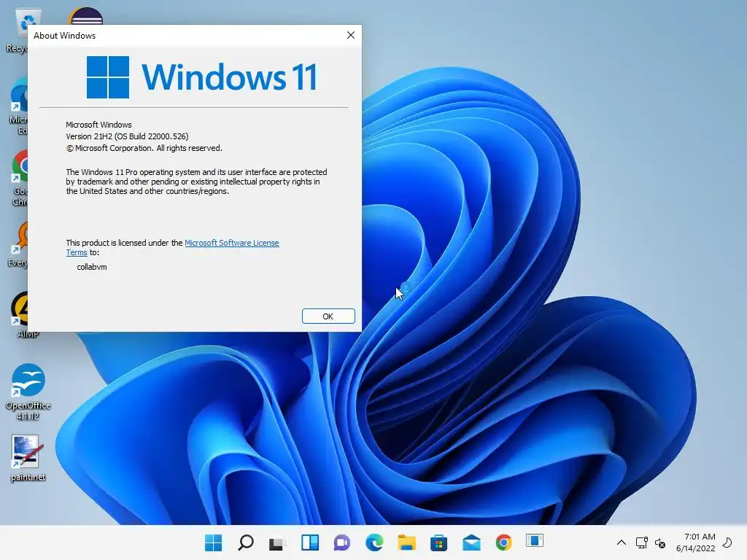Image resolution: width=747 pixels, height=560 pixels.
Task: Click the 'collabvm' licensee name
Action: coord(92,267)
